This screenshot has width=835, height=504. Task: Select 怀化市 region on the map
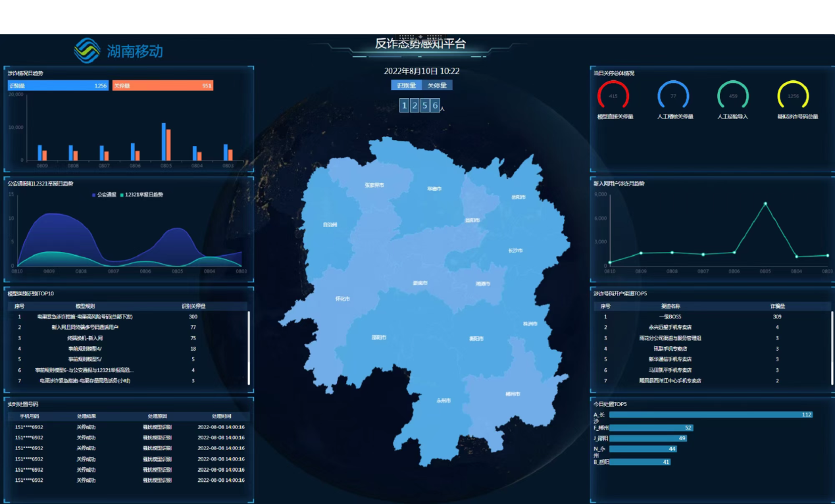(x=342, y=299)
